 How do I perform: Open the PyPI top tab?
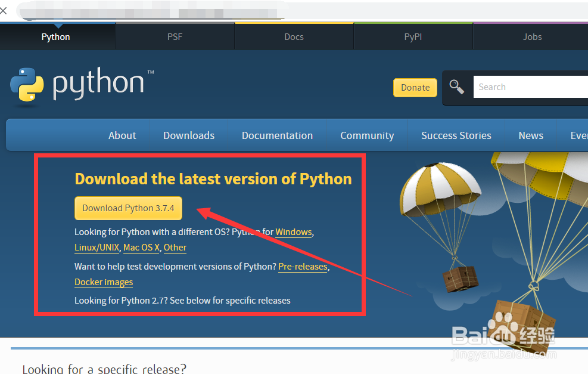pos(413,37)
